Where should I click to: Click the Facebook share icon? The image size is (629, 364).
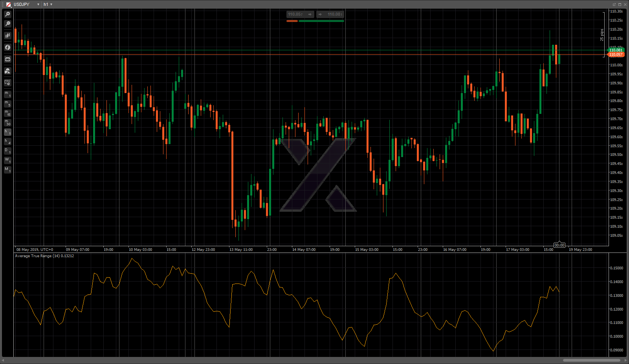click(x=7, y=48)
